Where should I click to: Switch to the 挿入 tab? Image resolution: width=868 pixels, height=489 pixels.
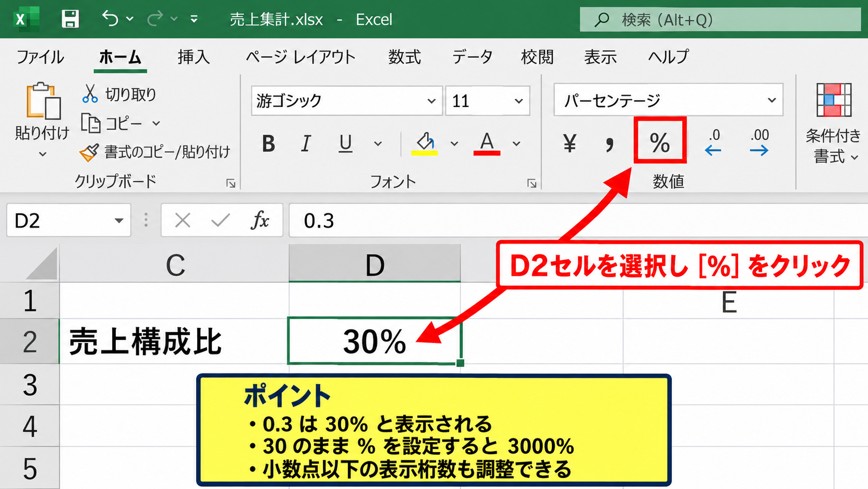point(194,57)
